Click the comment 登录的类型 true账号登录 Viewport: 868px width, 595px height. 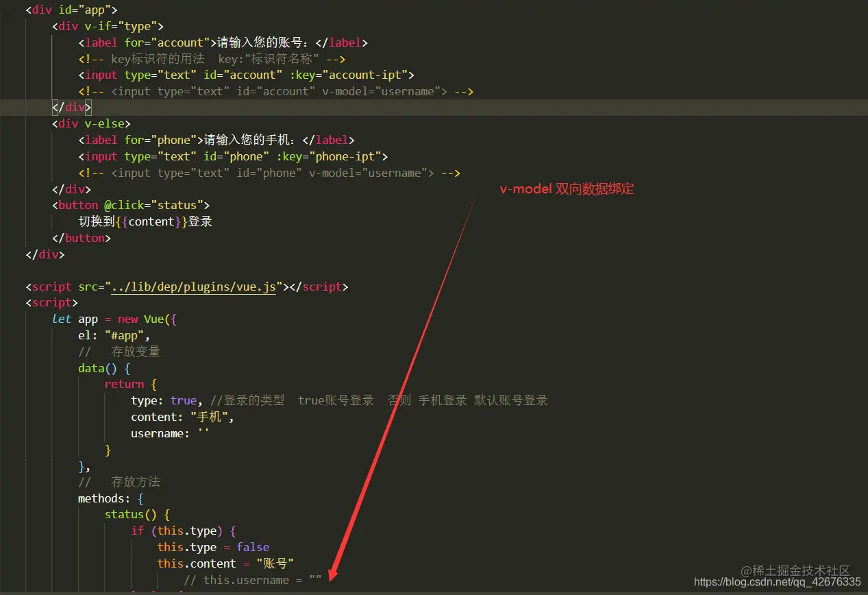(380, 400)
